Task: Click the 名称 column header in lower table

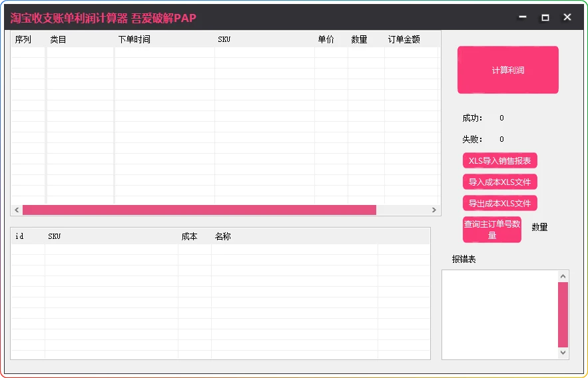Action: click(223, 236)
